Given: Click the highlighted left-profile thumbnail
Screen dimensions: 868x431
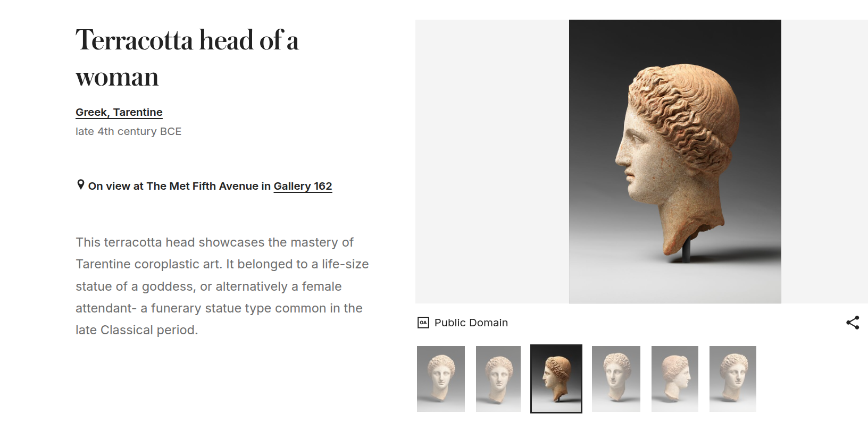Looking at the screenshot, I should point(556,378).
